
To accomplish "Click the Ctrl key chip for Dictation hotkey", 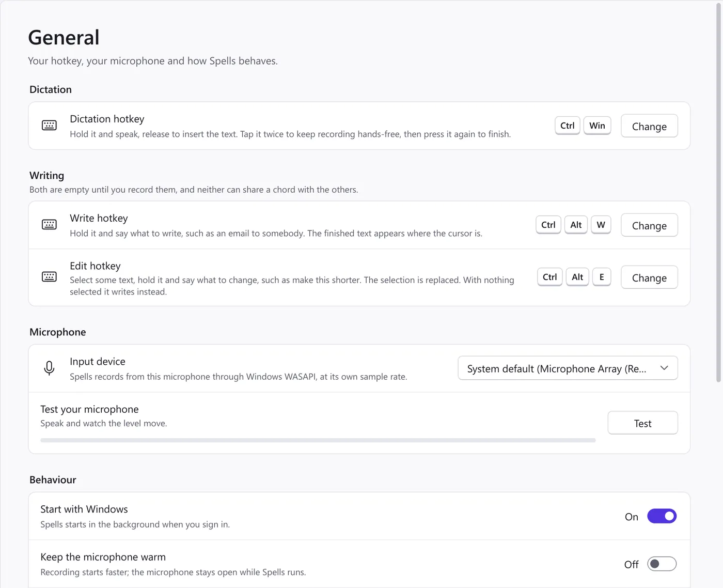I will point(568,126).
